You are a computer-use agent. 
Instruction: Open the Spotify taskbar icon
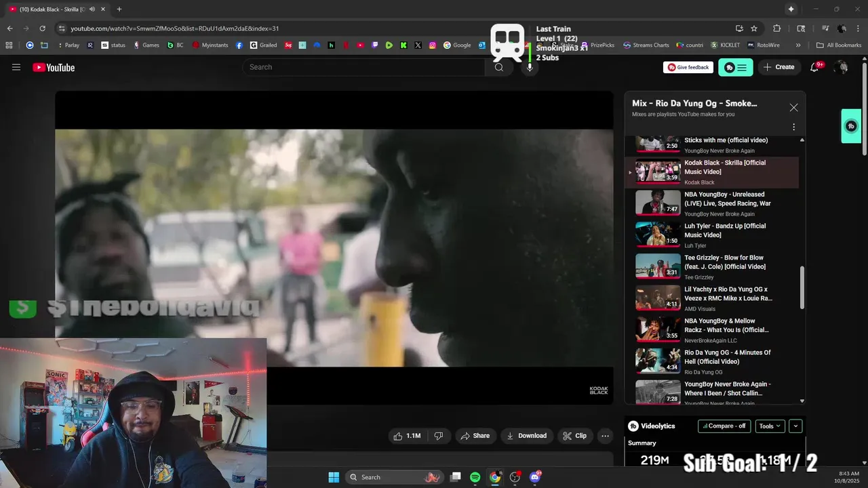pyautogui.click(x=475, y=477)
